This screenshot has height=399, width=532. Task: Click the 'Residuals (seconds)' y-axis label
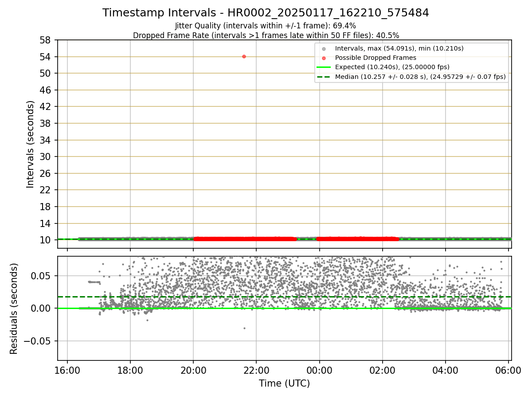(x=14, y=309)
